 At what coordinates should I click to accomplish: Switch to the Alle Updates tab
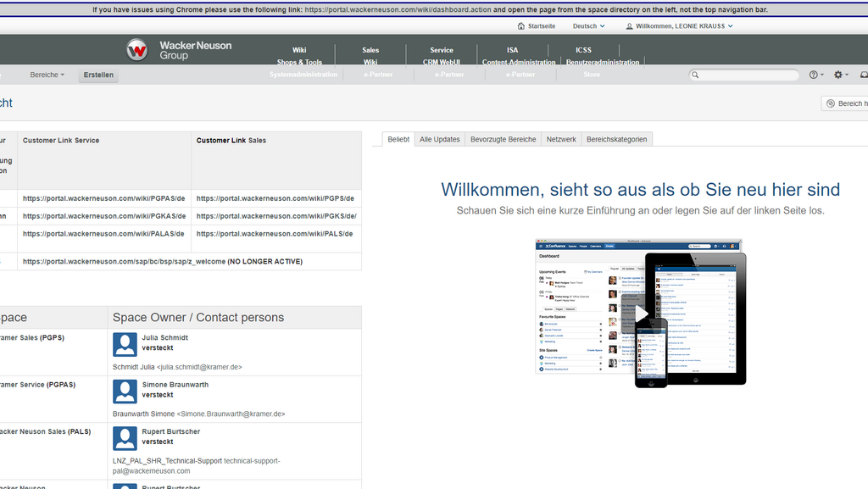coord(439,139)
